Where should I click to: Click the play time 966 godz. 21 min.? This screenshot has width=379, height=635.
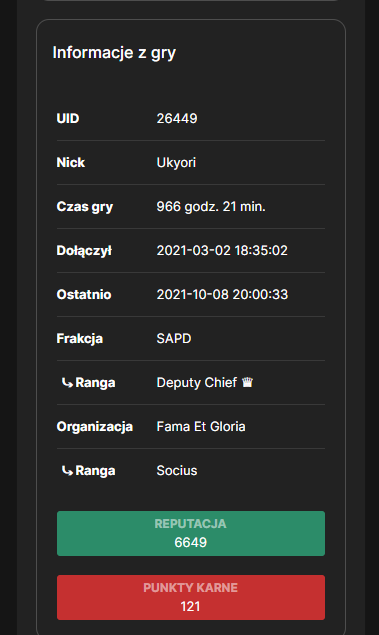211,207
